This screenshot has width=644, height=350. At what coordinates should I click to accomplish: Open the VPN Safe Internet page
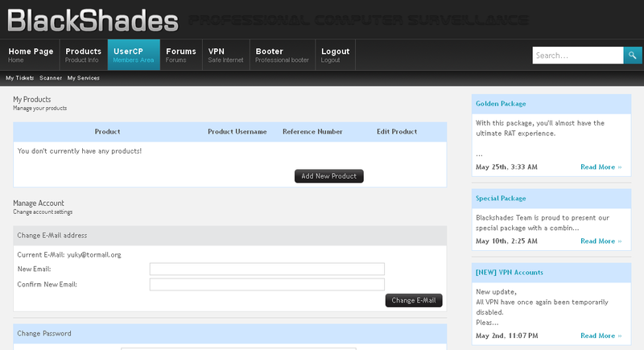coord(225,55)
